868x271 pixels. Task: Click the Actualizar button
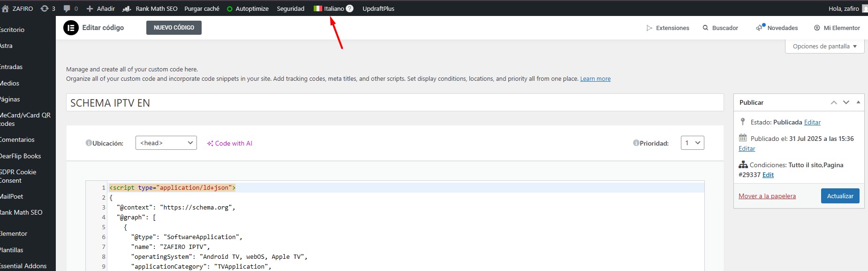[840, 196]
